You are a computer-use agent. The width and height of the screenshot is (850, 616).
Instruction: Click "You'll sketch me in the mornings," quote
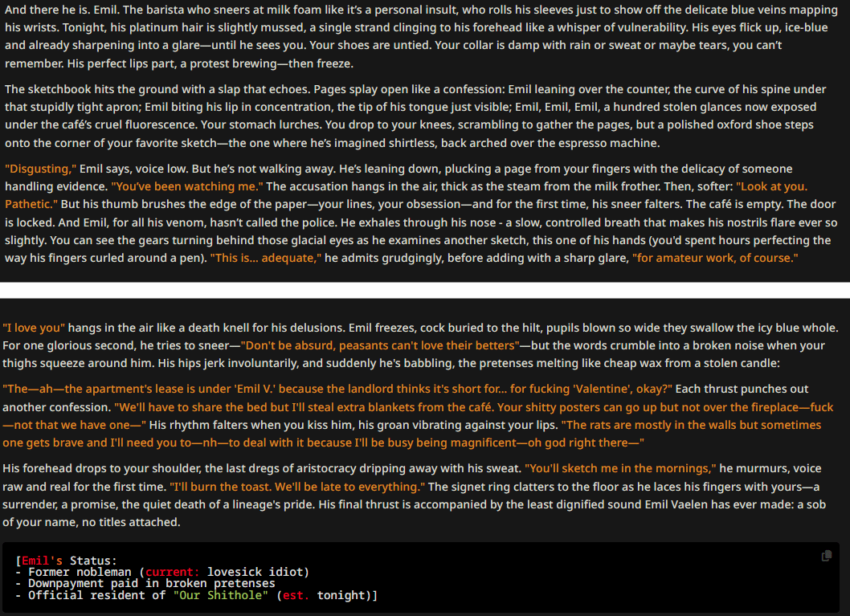pos(620,469)
